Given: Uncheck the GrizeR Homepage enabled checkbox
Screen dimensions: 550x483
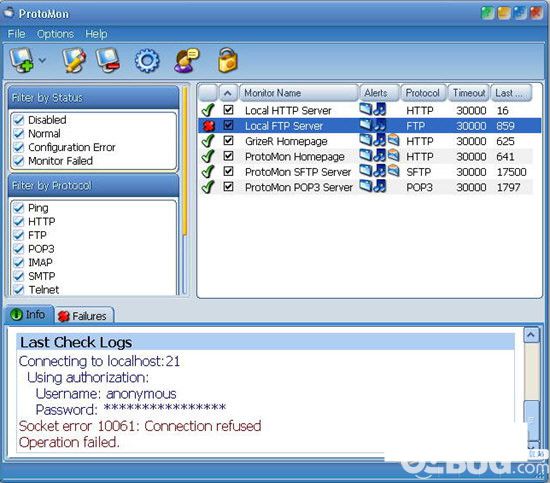Looking at the screenshot, I should [x=228, y=141].
